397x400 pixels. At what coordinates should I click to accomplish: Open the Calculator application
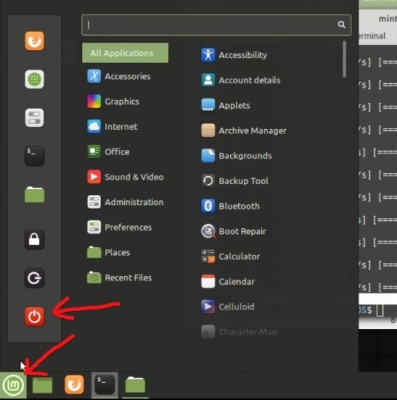[231, 256]
